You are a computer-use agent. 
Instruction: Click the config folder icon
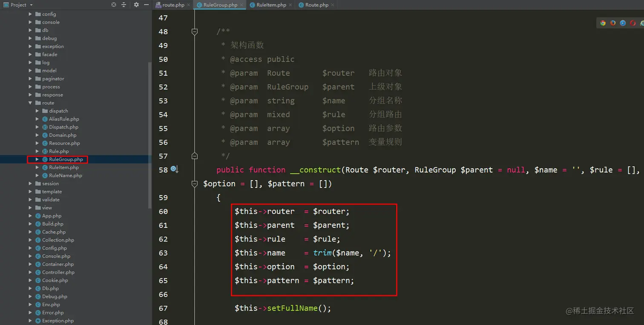38,14
